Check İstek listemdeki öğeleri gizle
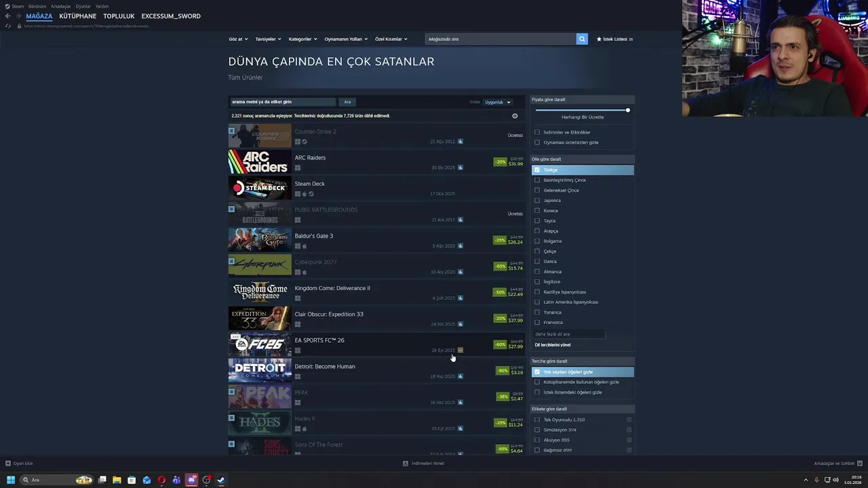The width and height of the screenshot is (868, 488). pyautogui.click(x=537, y=392)
